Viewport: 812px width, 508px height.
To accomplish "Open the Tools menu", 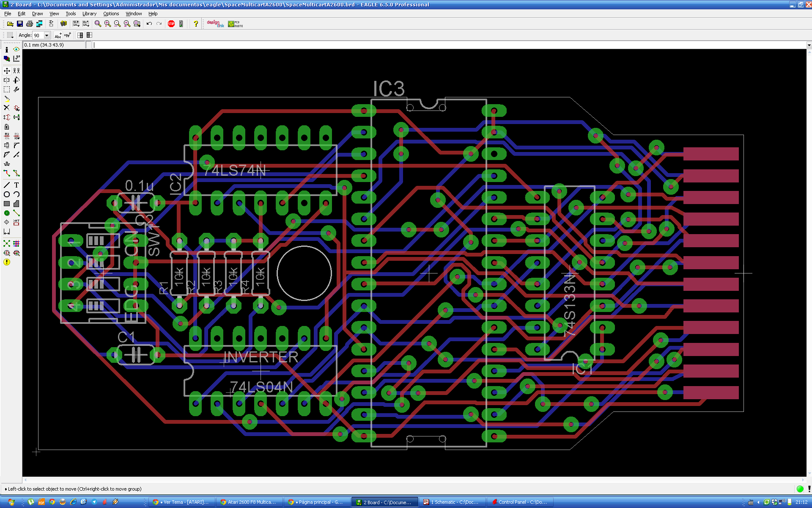I will point(71,14).
